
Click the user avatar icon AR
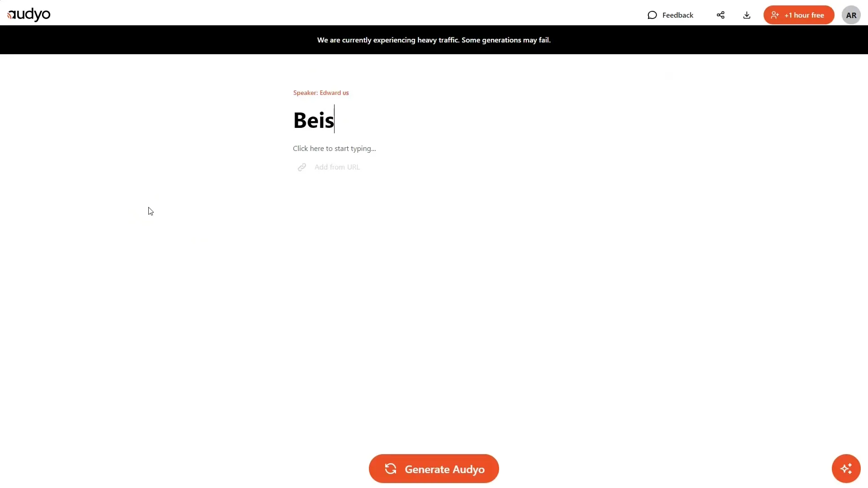pos(851,15)
